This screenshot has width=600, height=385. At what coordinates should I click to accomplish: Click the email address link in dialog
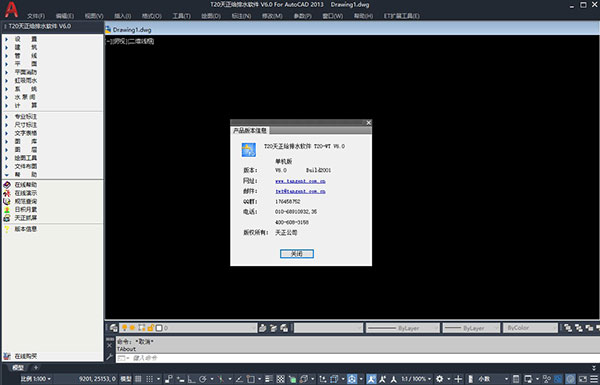click(x=300, y=191)
